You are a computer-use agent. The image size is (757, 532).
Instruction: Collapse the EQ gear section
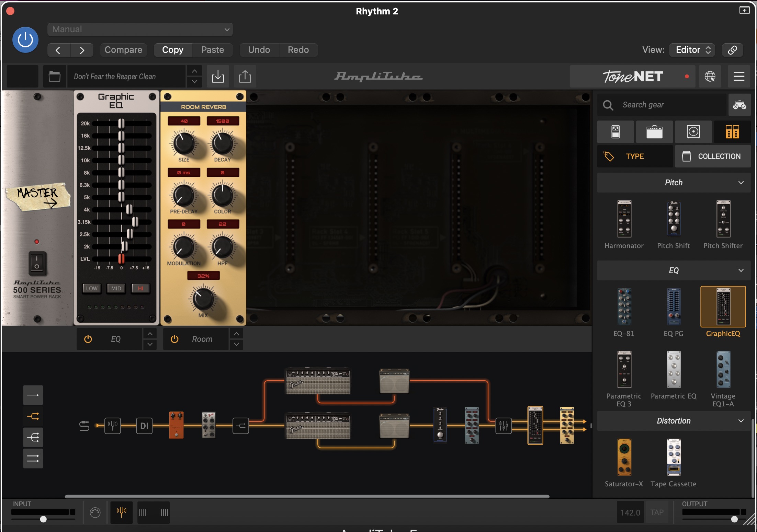674,270
